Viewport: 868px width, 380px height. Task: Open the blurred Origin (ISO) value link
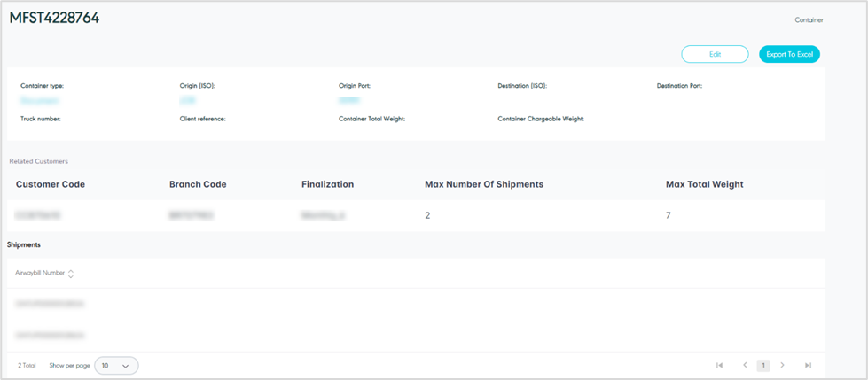[188, 101]
